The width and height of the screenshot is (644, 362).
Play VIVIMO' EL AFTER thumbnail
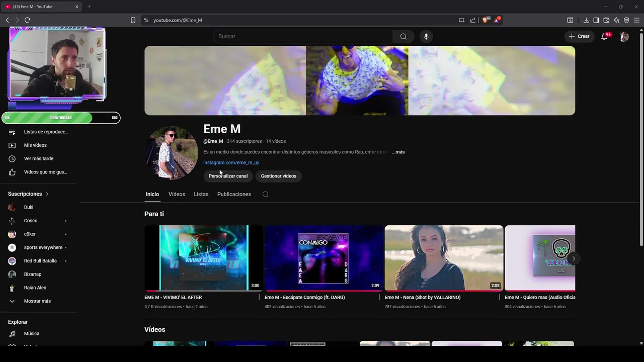click(x=203, y=258)
